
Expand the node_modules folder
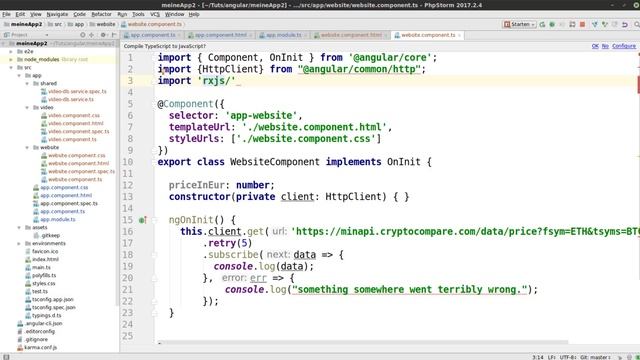pos(11,60)
